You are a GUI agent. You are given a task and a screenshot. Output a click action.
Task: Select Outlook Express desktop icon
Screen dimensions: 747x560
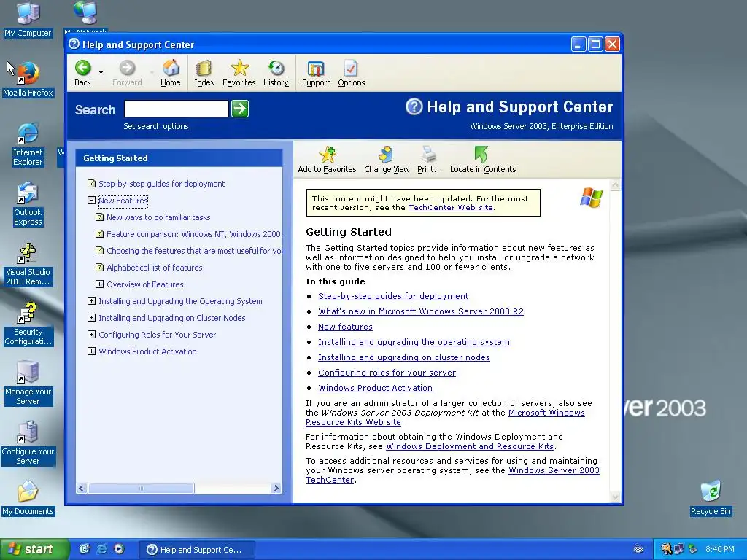(28, 205)
